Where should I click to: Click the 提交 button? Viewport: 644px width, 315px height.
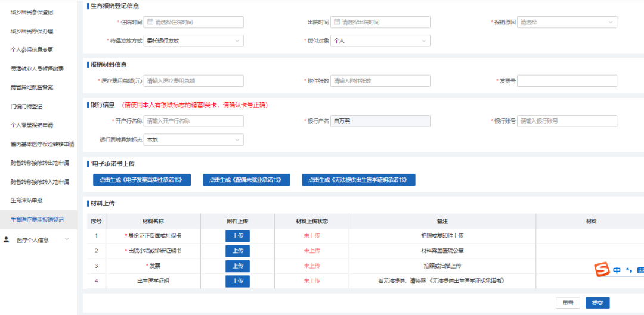pyautogui.click(x=597, y=302)
